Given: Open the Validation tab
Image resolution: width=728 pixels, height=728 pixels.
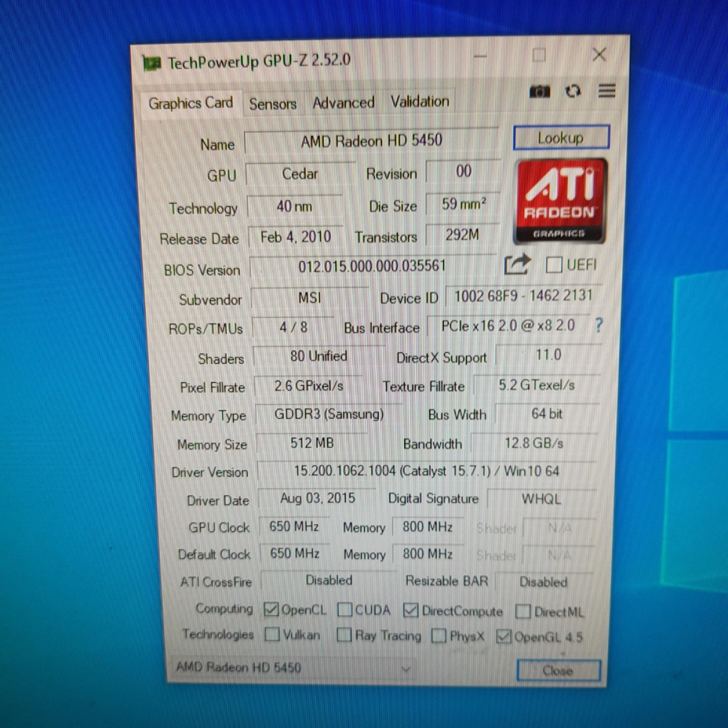Looking at the screenshot, I should [420, 101].
